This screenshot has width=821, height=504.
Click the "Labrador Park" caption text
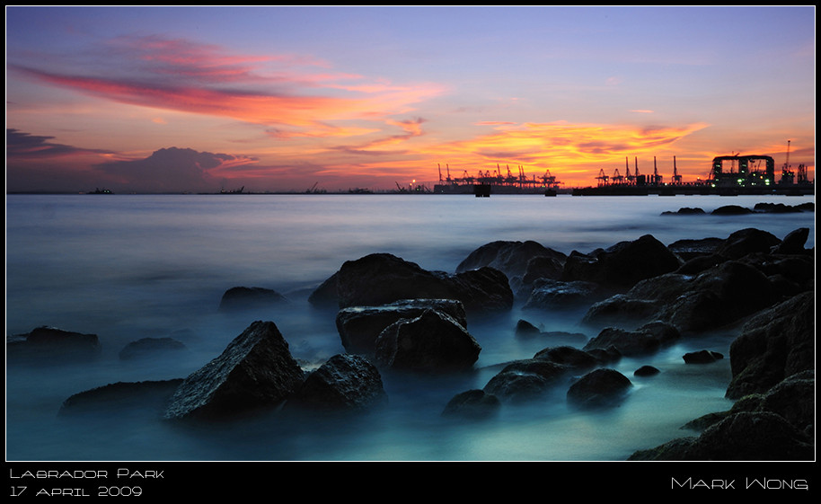(x=87, y=473)
